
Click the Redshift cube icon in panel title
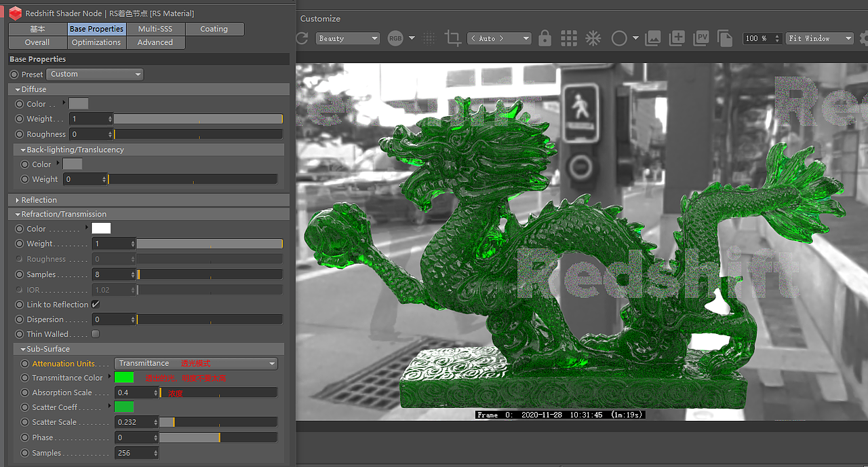click(x=15, y=13)
